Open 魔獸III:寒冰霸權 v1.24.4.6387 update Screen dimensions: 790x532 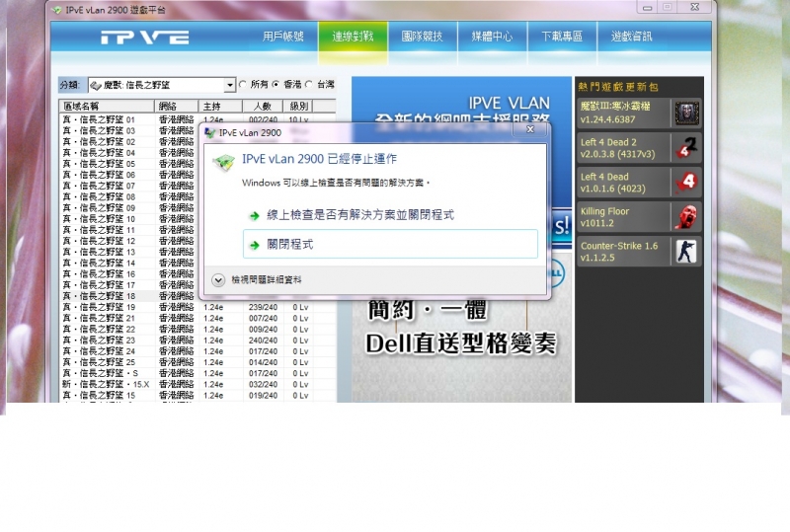tap(639, 113)
